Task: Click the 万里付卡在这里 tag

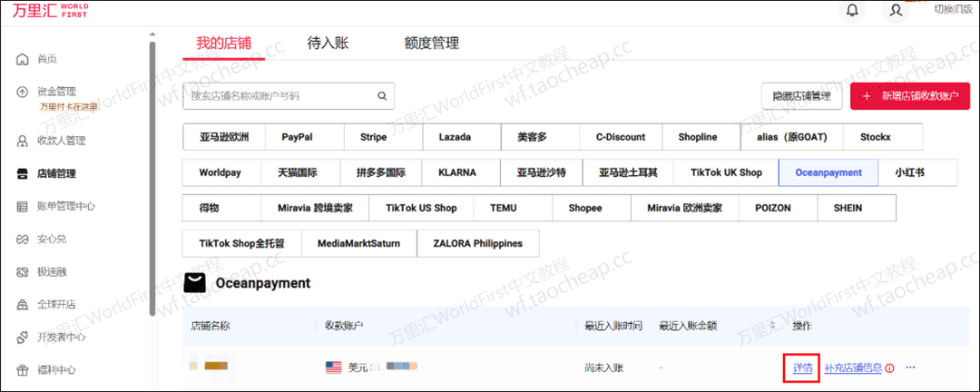Action: [x=69, y=106]
